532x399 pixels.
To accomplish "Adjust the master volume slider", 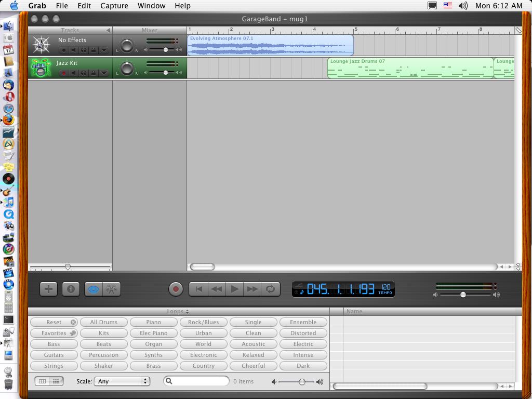I will 463,295.
